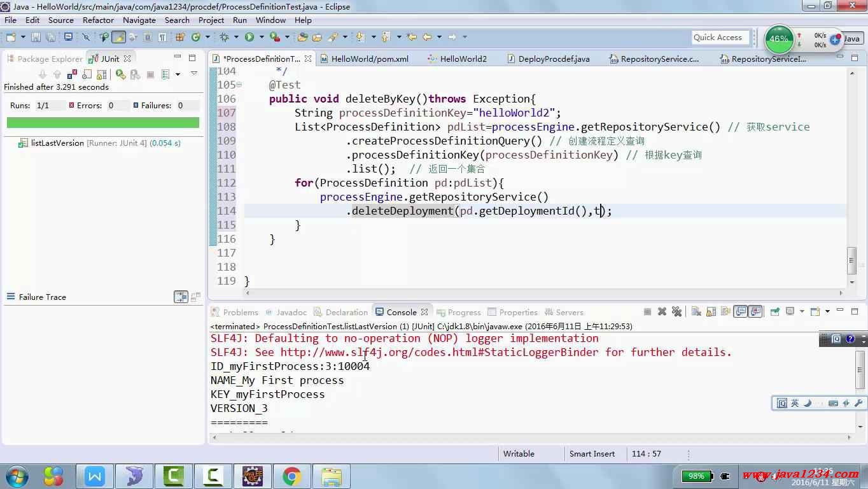Open the Refactor menu
868x489 pixels.
[98, 20]
